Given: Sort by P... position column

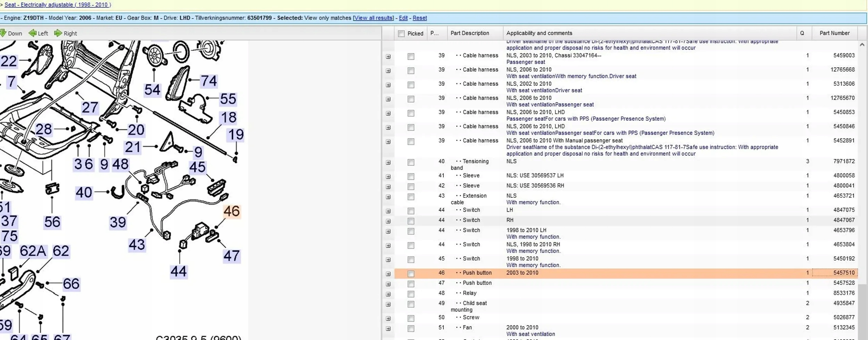Looking at the screenshot, I should (437, 33).
